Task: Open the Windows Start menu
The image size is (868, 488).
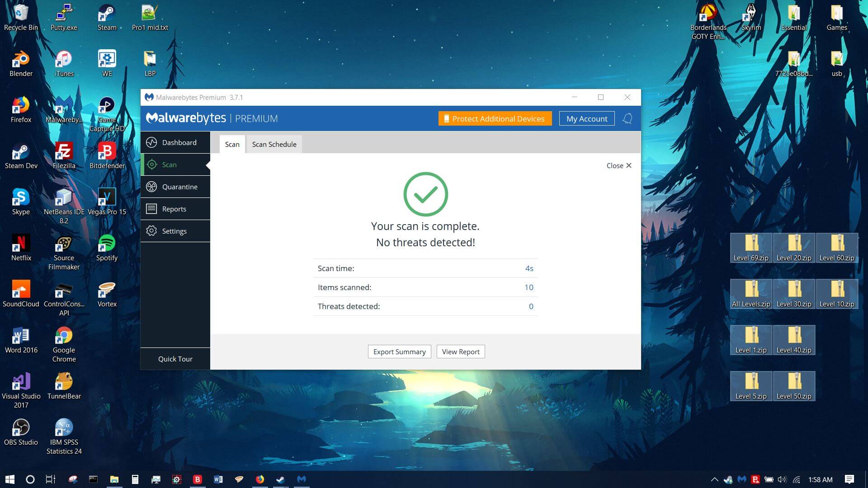Action: [9, 479]
